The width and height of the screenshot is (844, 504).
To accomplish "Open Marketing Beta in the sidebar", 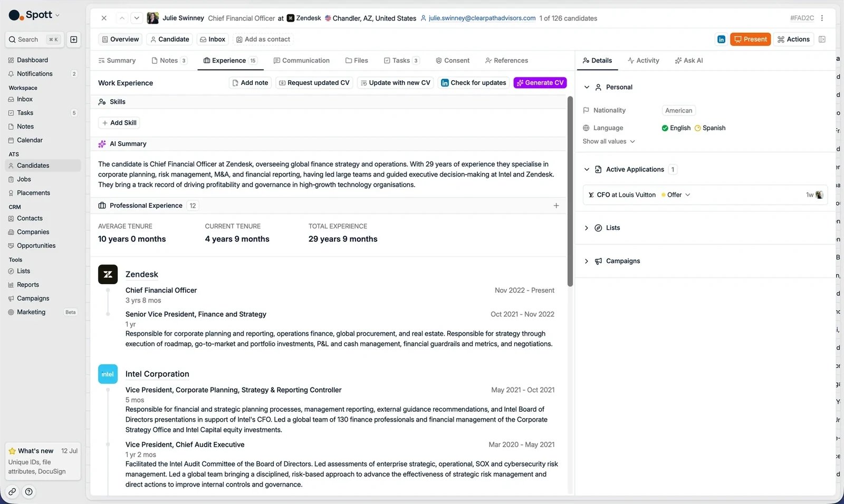I will point(43,312).
